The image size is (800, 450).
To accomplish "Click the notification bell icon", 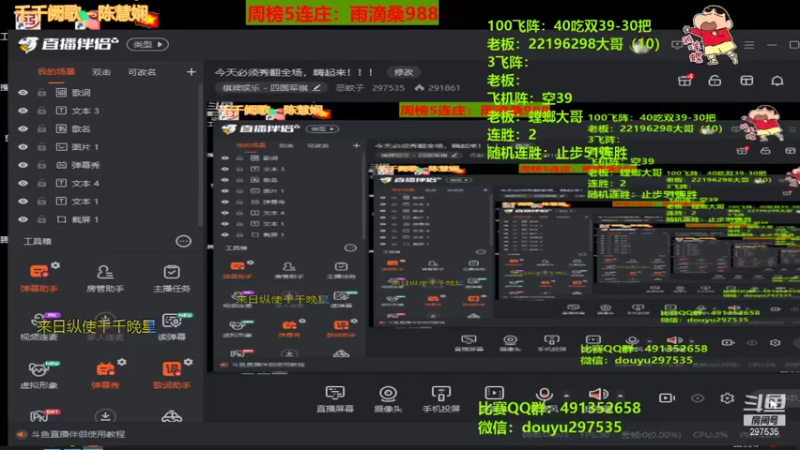I will coord(777,81).
